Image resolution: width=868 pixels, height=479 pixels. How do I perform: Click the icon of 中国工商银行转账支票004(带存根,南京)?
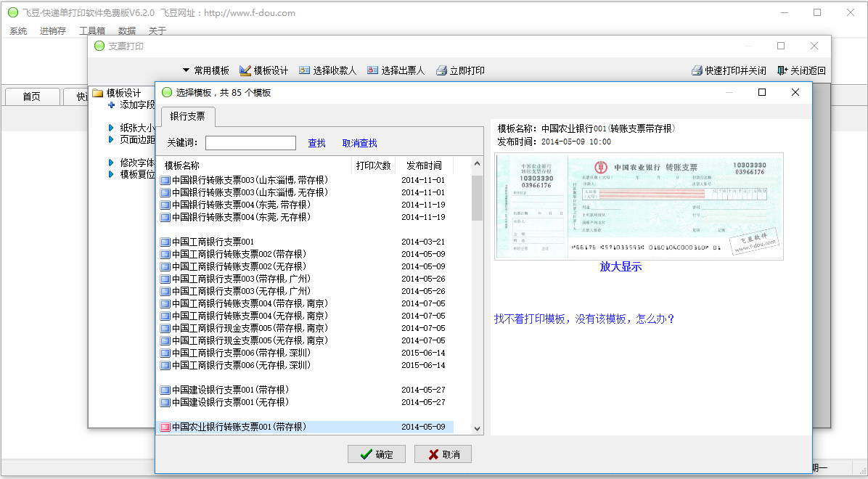tap(165, 303)
